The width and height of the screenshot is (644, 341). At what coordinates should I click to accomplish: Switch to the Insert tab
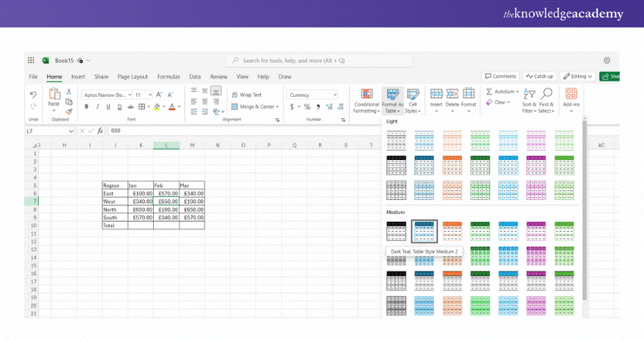(x=78, y=77)
